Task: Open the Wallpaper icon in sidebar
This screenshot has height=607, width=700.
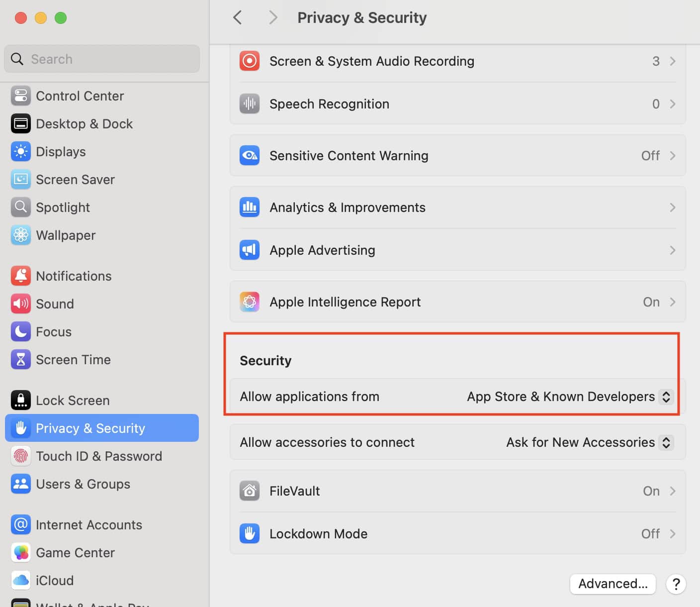Action: click(x=21, y=235)
